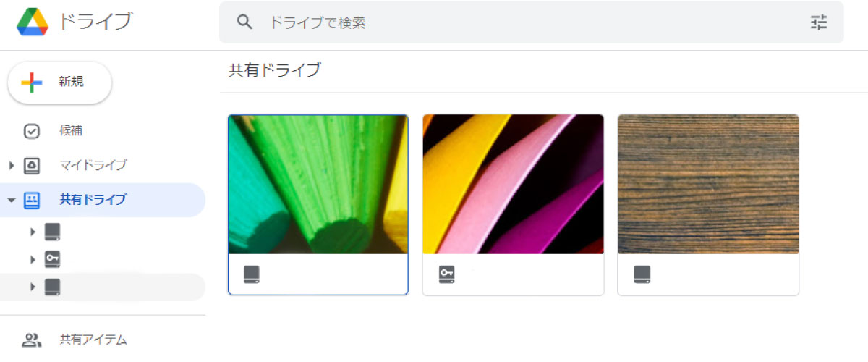This screenshot has width=868, height=362.
Task: Expand the first shared drive in sidebar
Action: (x=33, y=232)
